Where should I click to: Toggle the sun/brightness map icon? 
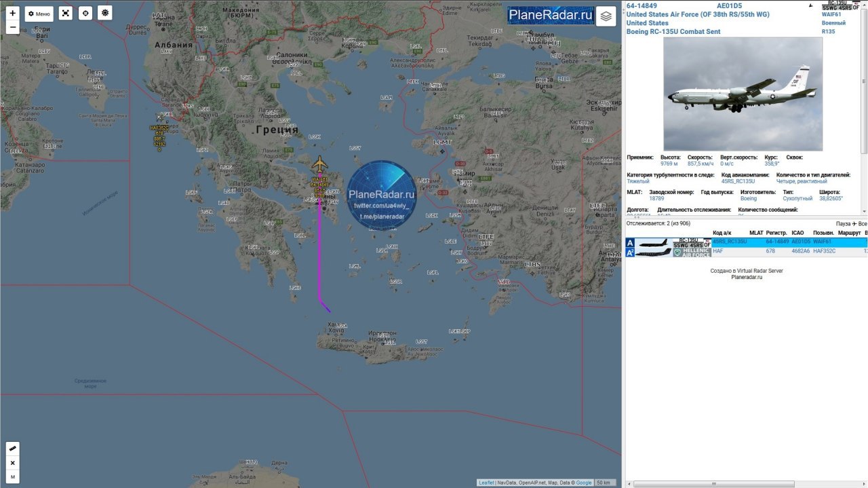(104, 13)
